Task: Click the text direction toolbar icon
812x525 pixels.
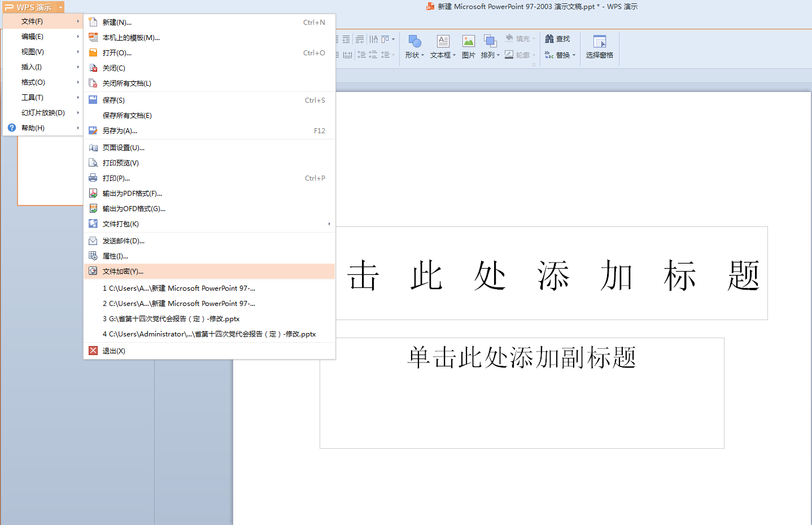Action: tap(373, 39)
